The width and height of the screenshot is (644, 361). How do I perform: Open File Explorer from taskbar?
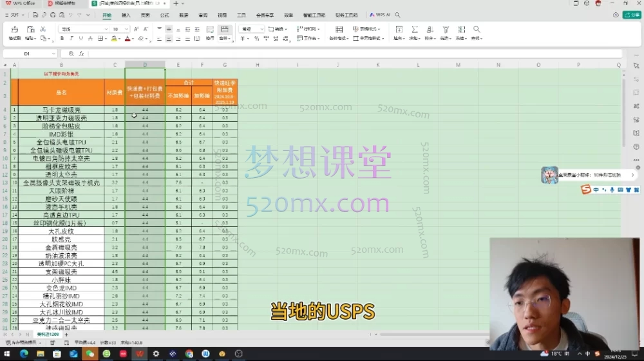(x=40, y=354)
